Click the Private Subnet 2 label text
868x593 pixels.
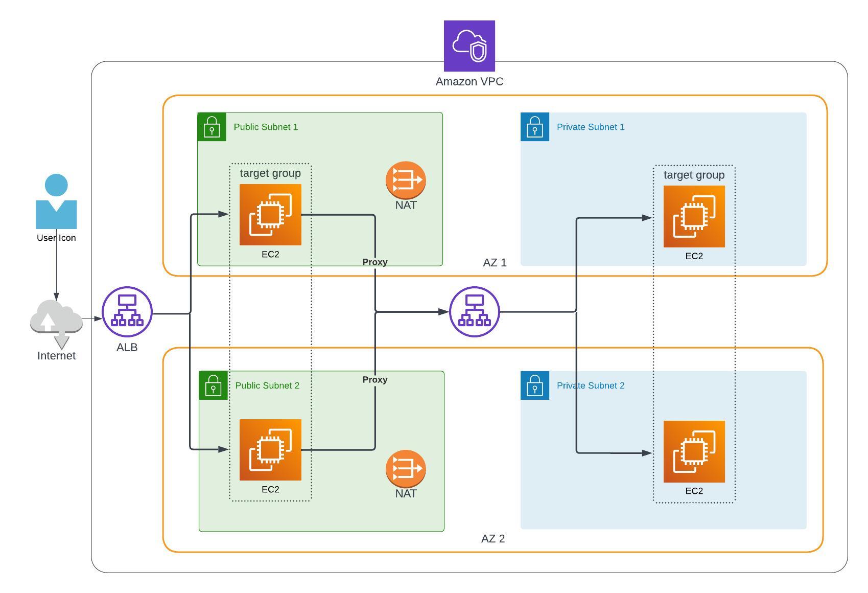[591, 386]
